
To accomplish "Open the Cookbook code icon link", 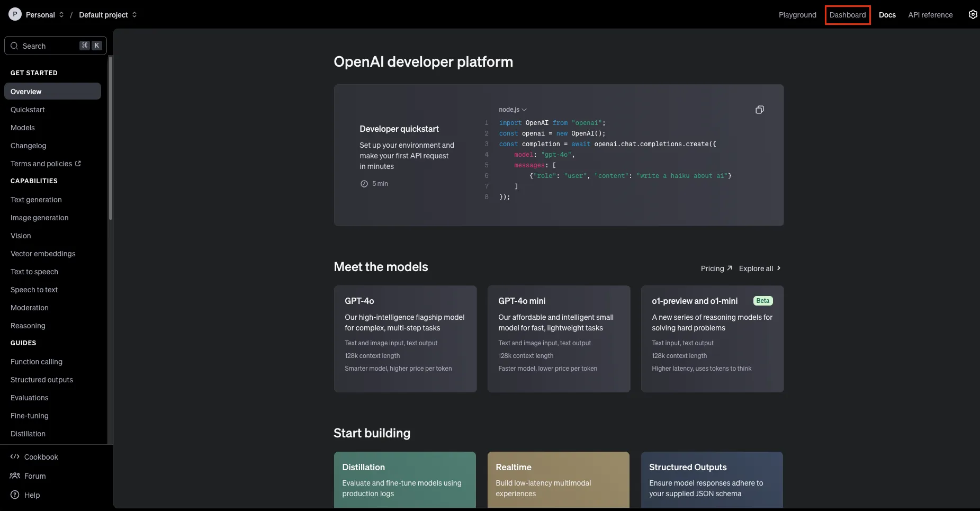I will (15, 457).
